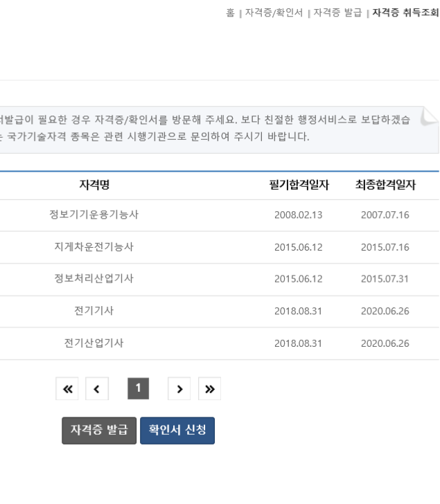Select the 지게차운전기능사 row
The height and width of the screenshot is (504, 440).
click(x=220, y=247)
